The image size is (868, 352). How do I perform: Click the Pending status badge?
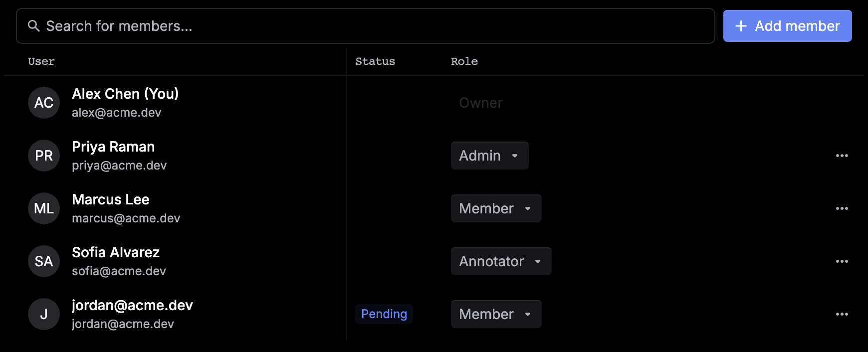(384, 314)
